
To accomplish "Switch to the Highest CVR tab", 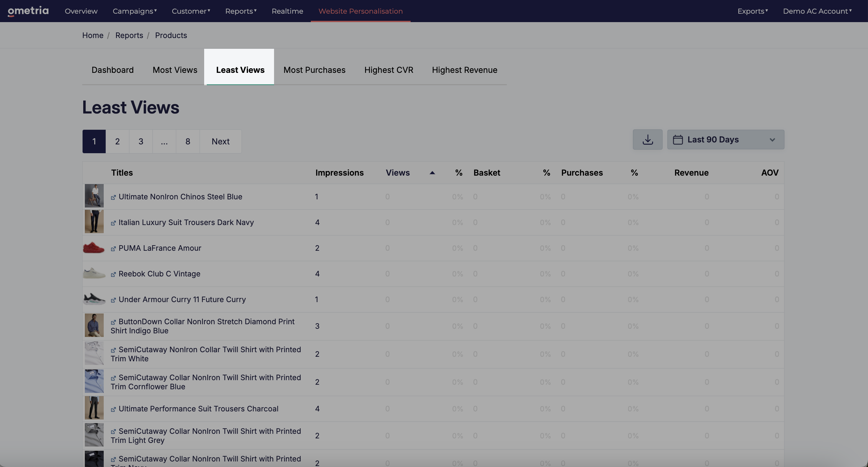I will (x=388, y=70).
